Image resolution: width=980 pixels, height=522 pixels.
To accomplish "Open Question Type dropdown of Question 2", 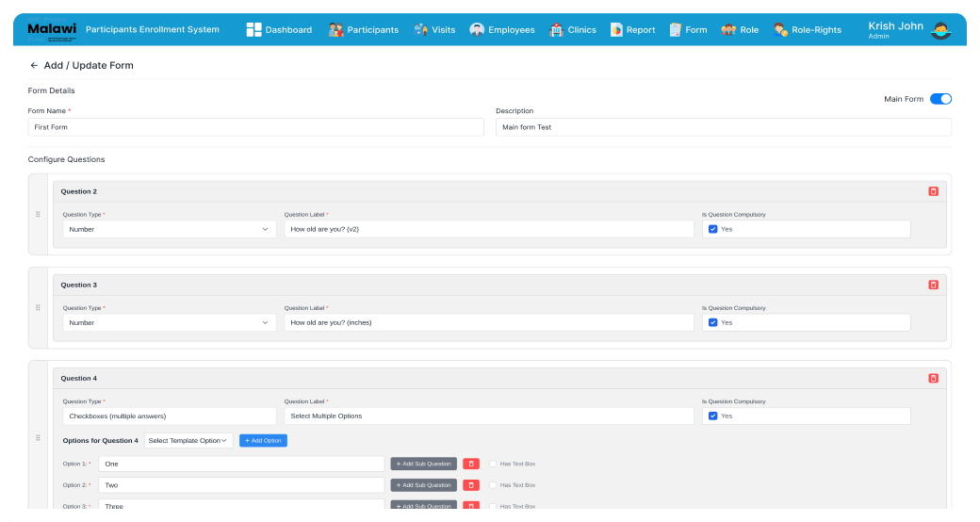I will coord(170,229).
